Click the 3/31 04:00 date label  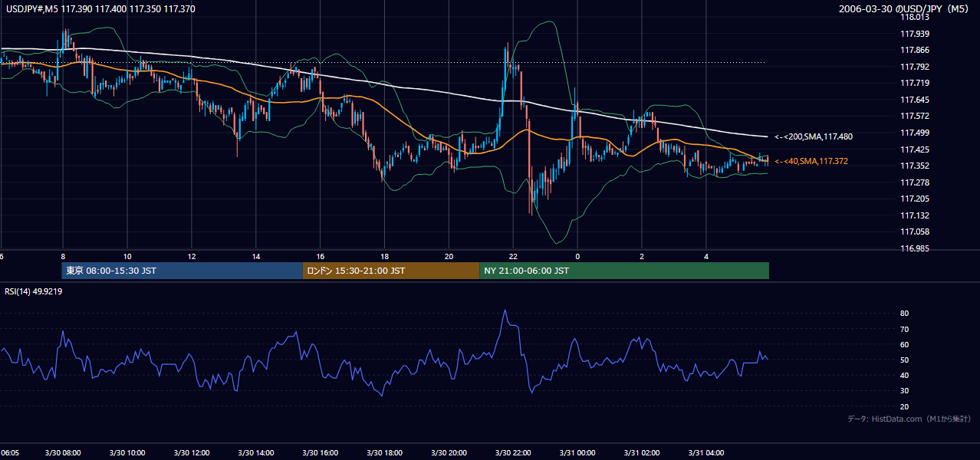(706, 452)
